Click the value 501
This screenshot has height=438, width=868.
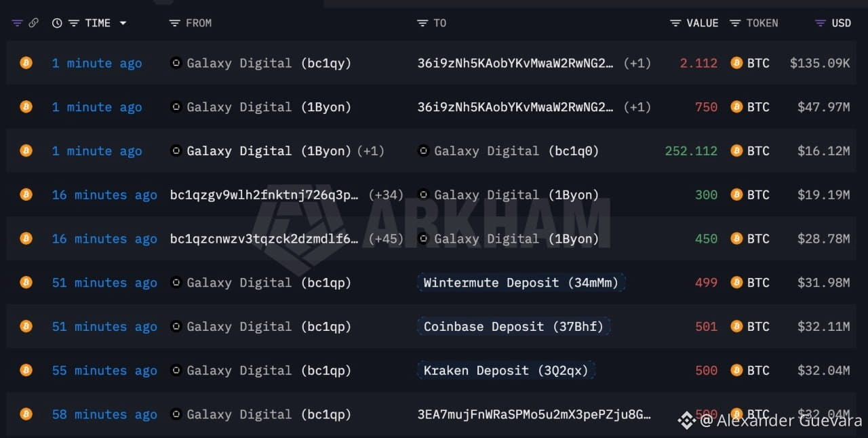(x=706, y=326)
